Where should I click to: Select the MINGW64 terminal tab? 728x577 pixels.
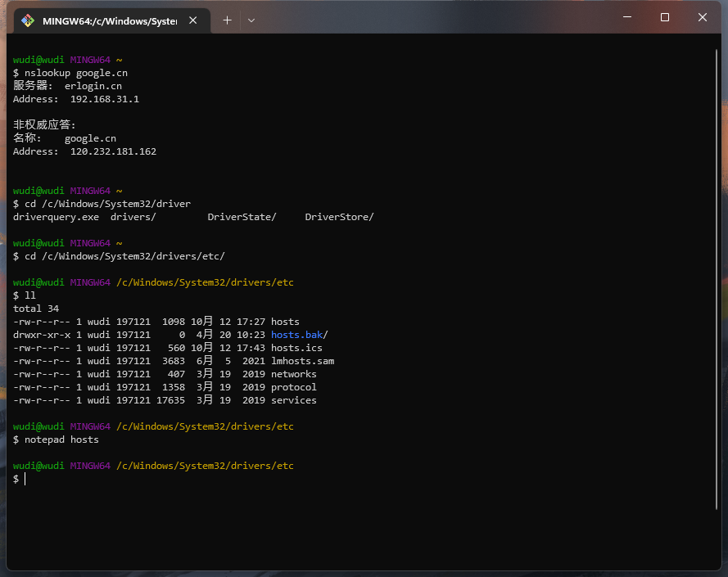(110, 20)
